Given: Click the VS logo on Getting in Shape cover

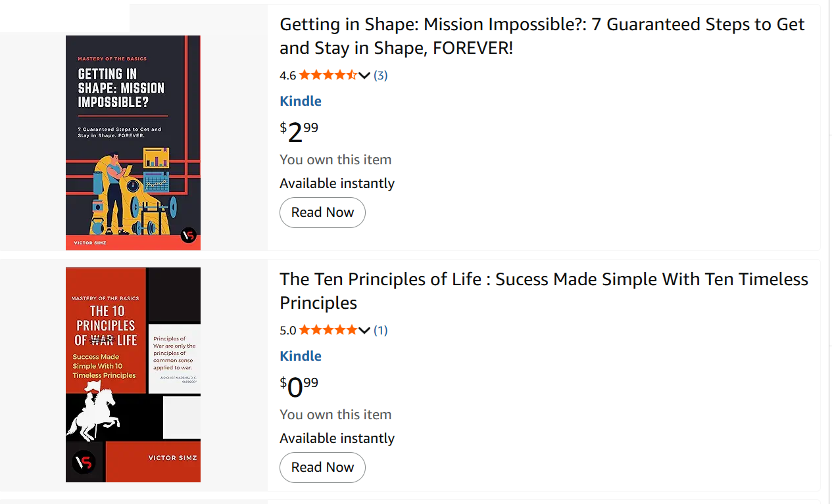Looking at the screenshot, I should click(x=188, y=235).
